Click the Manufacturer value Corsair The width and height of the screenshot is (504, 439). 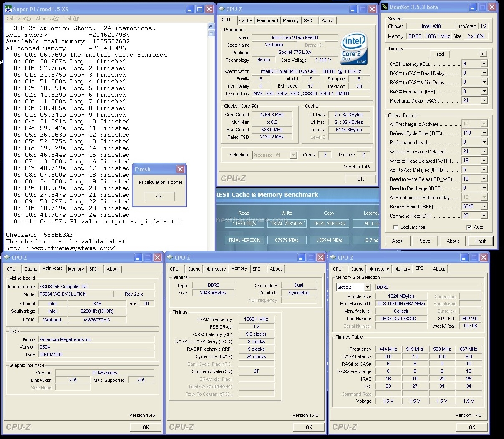coord(401,311)
